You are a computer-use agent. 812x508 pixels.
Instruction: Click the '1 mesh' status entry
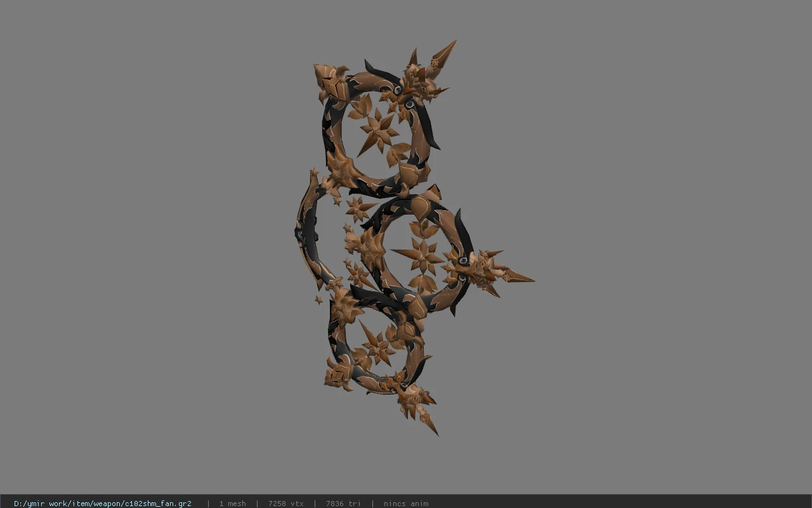[x=233, y=504]
